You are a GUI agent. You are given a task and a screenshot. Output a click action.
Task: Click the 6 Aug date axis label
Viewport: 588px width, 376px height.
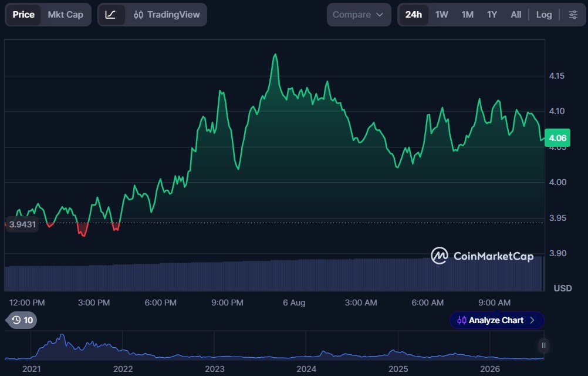[294, 303]
